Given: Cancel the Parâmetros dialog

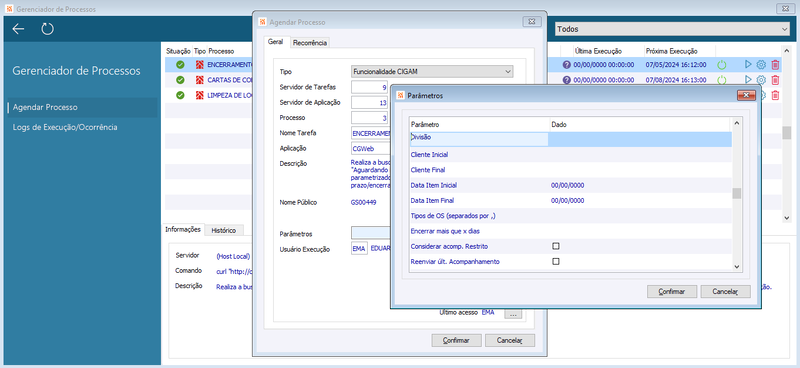Looking at the screenshot, I should (726, 291).
